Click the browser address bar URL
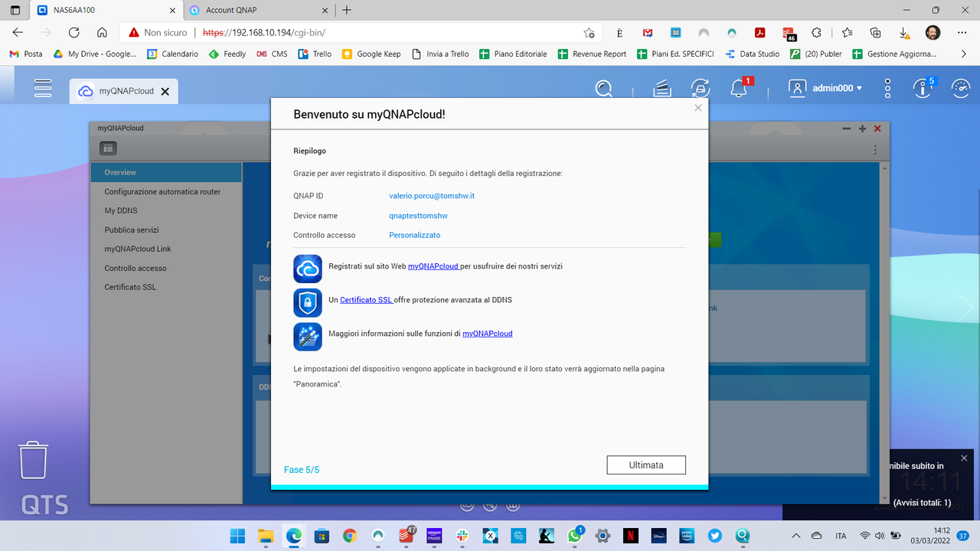980x551 pixels. (x=264, y=33)
